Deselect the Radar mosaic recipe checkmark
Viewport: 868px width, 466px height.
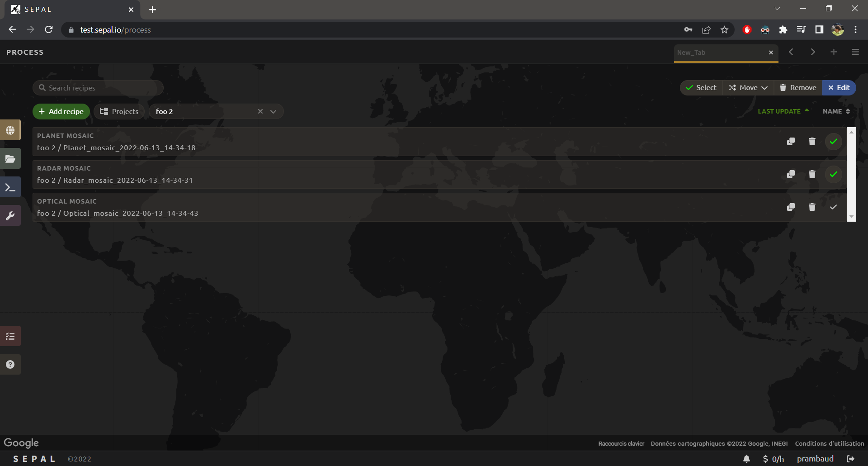(833, 174)
